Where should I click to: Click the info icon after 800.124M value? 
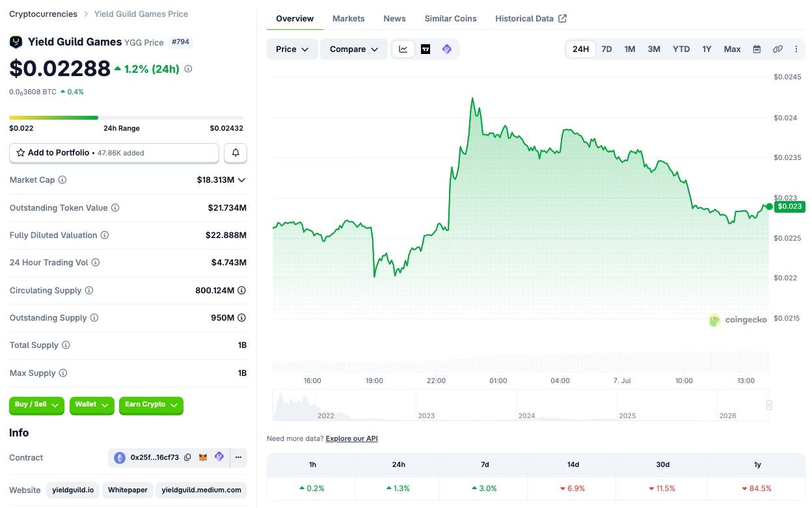pos(242,290)
